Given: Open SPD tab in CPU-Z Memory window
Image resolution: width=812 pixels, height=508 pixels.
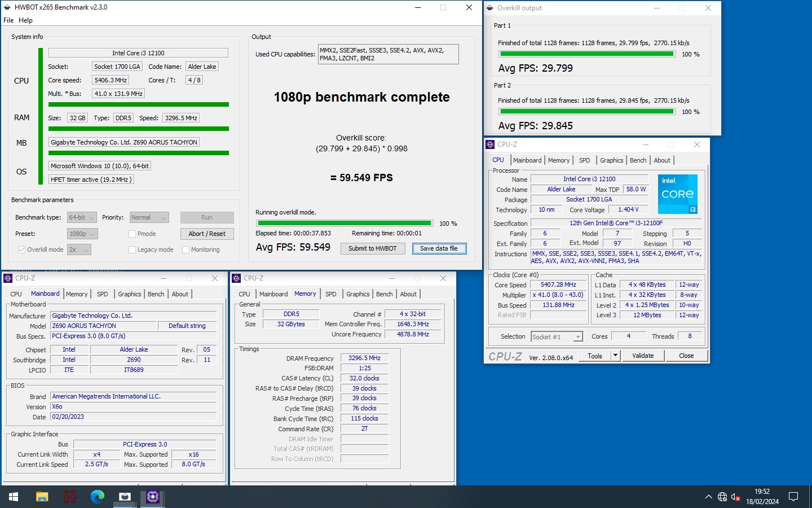Looking at the screenshot, I should (x=331, y=294).
